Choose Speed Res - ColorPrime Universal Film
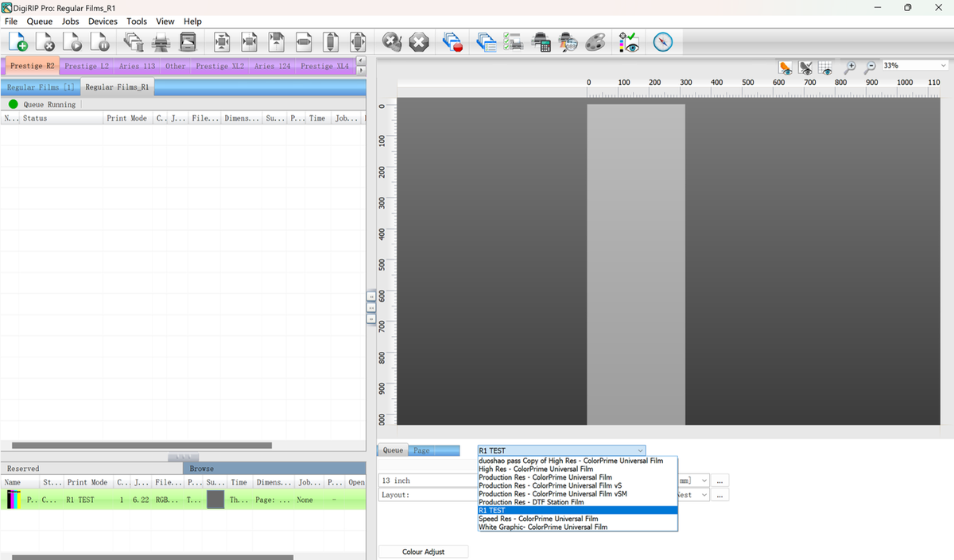The image size is (954, 560). tap(577, 519)
